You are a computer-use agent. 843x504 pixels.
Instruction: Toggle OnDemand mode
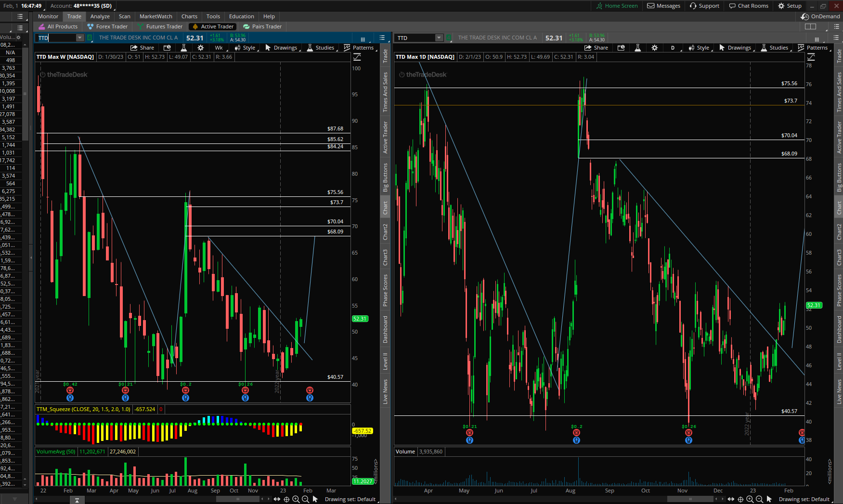coord(820,16)
